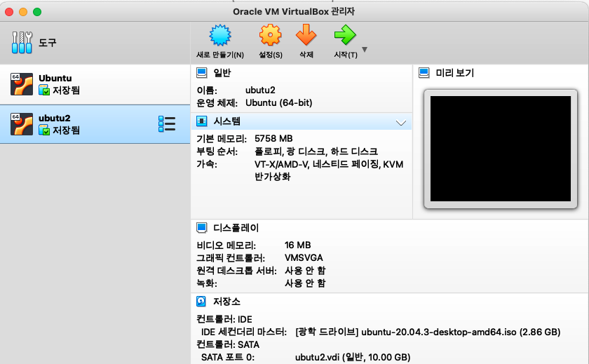Click the 새로 만들기(N) starburst icon
Viewport: 589px width, 364px height.
click(x=220, y=35)
